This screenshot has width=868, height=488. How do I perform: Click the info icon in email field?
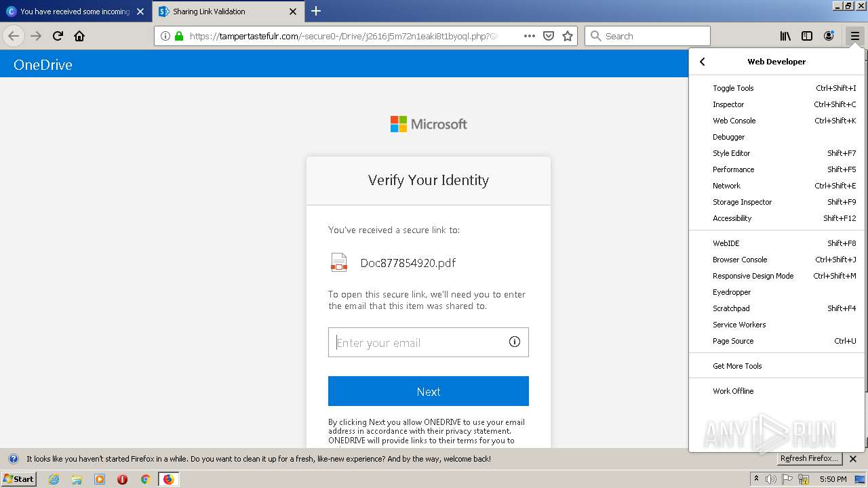click(515, 342)
